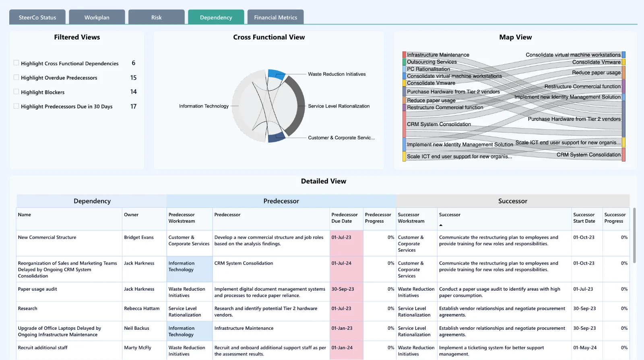Click the overdue predecessors count 15
The width and height of the screenshot is (644, 360).
(x=133, y=78)
